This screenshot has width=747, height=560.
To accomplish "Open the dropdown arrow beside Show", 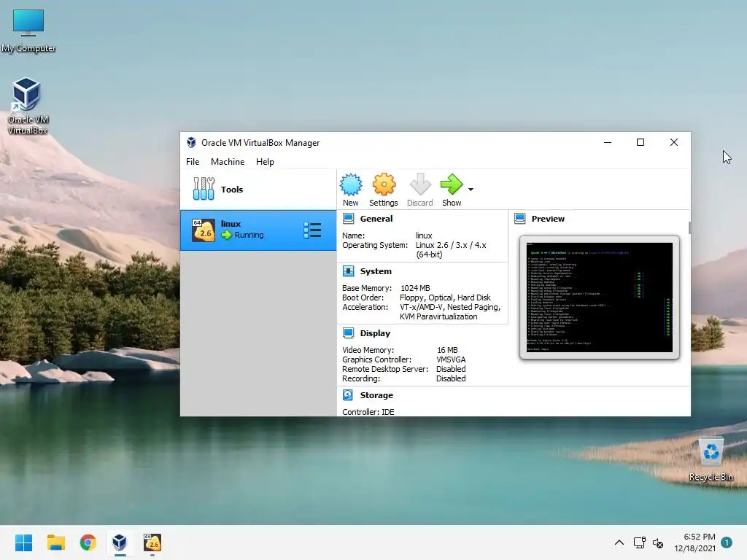I will click(471, 190).
